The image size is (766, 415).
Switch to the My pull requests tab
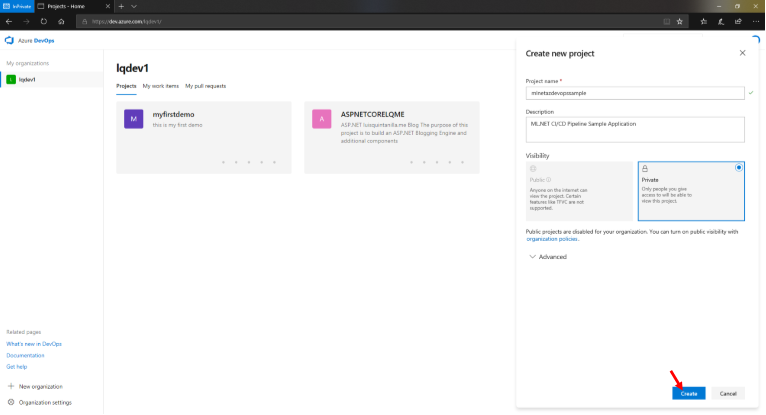(206, 86)
